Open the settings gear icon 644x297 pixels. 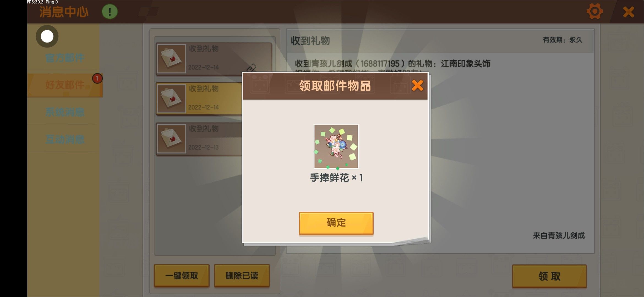(594, 12)
